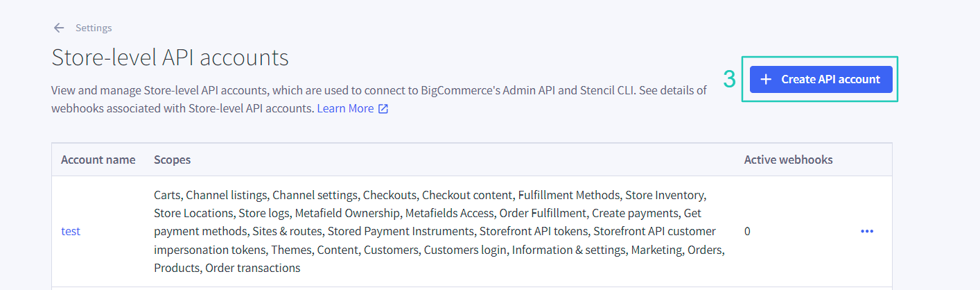Screen dimensions: 980x290
Task: Click the Carts scope in test row
Action: pos(167,195)
